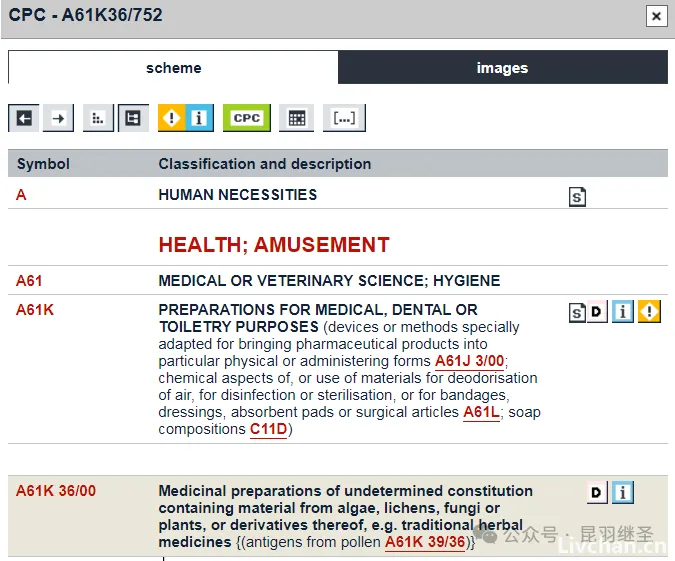Click the forward arrow toolbar icon
The image size is (675, 561).
tap(58, 118)
